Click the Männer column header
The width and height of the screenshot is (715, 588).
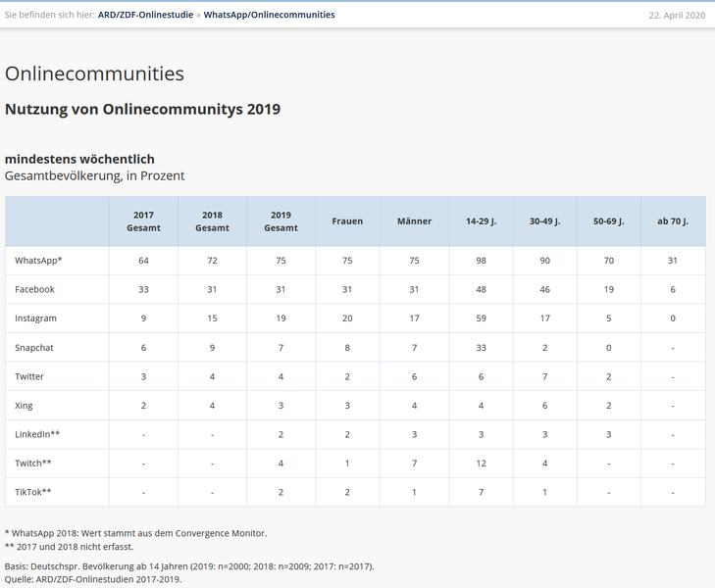click(x=414, y=221)
